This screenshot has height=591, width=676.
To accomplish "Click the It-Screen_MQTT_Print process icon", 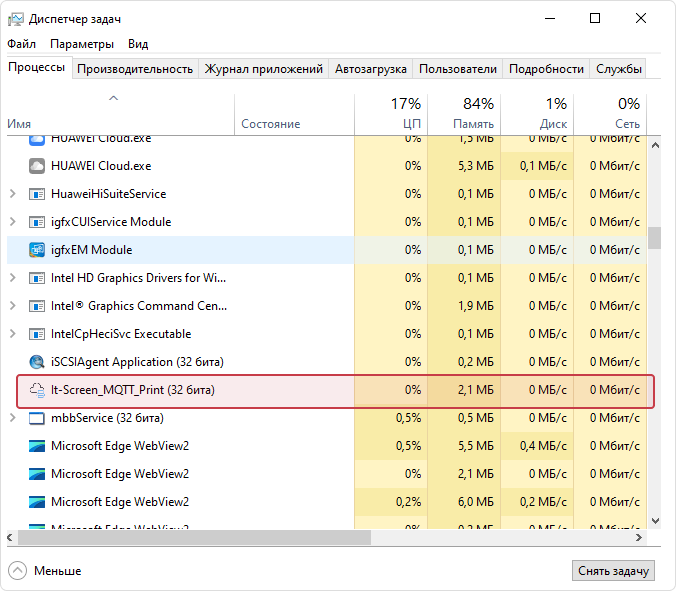I will tap(37, 390).
